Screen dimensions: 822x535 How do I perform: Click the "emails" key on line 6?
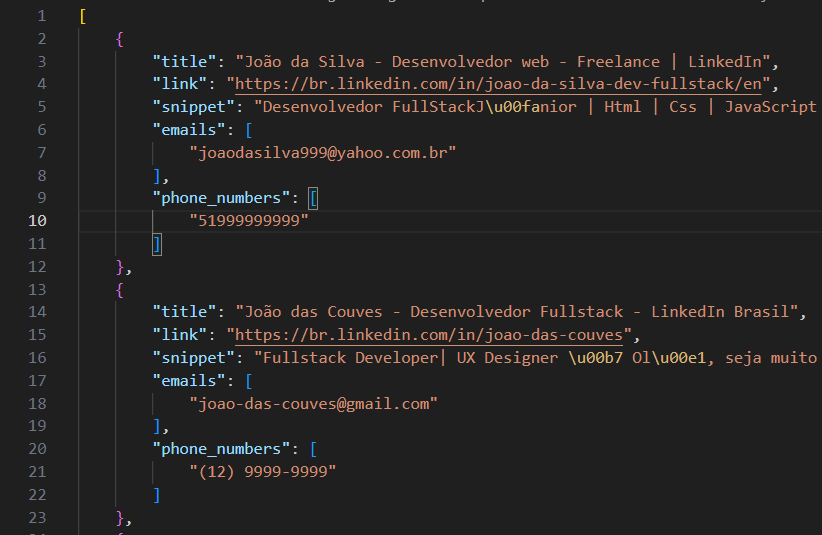coord(189,130)
